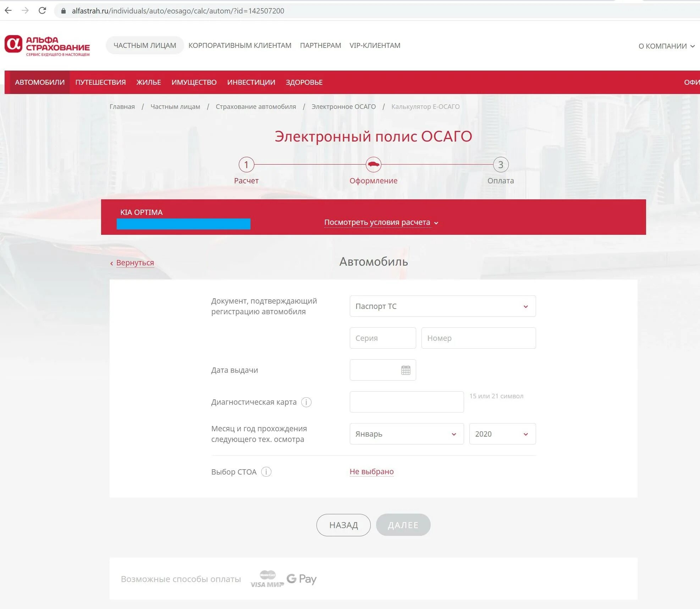Go to Электронное ОСАГО breadcrumb
Image resolution: width=700 pixels, height=609 pixels.
click(x=343, y=107)
